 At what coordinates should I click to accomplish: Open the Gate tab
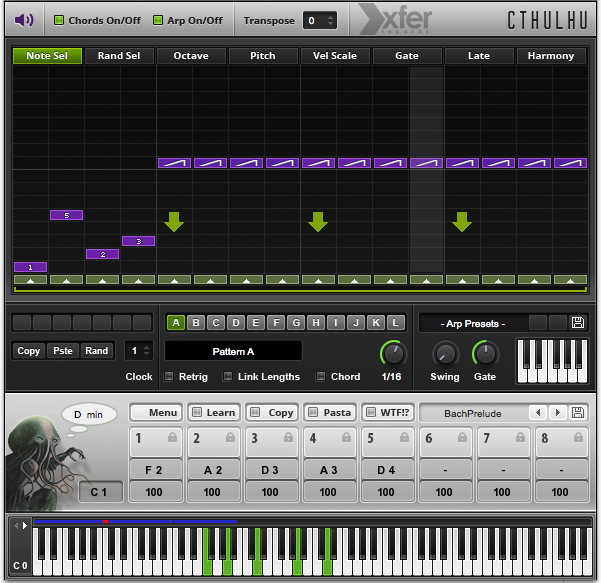[407, 56]
